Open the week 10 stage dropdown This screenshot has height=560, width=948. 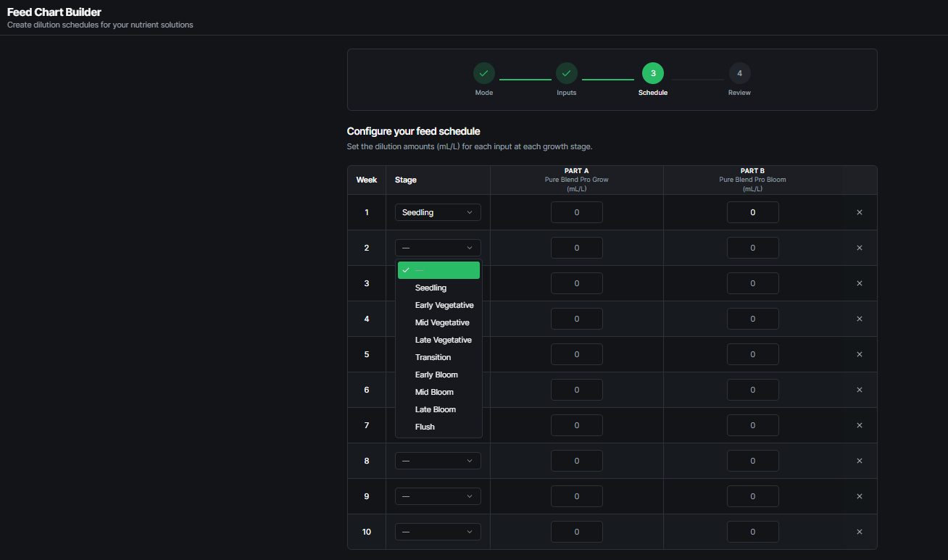(438, 532)
